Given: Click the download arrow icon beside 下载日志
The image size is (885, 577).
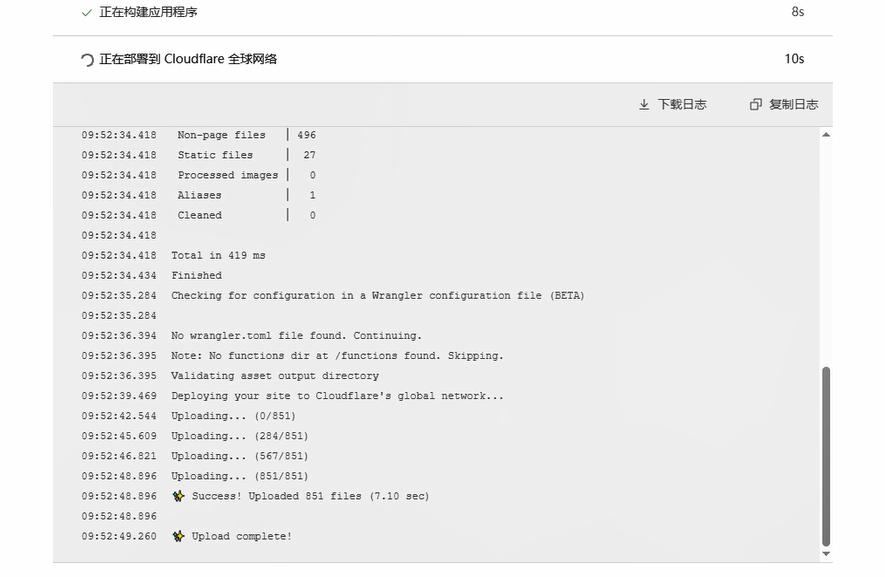Looking at the screenshot, I should [644, 104].
